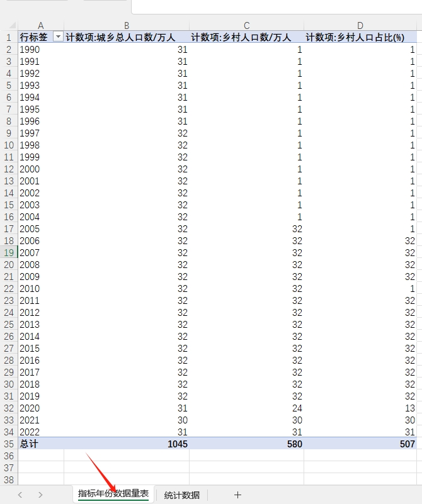The width and height of the screenshot is (422, 504).
Task: Select the 指标年份数据量表 sheet tab
Action: click(x=113, y=494)
